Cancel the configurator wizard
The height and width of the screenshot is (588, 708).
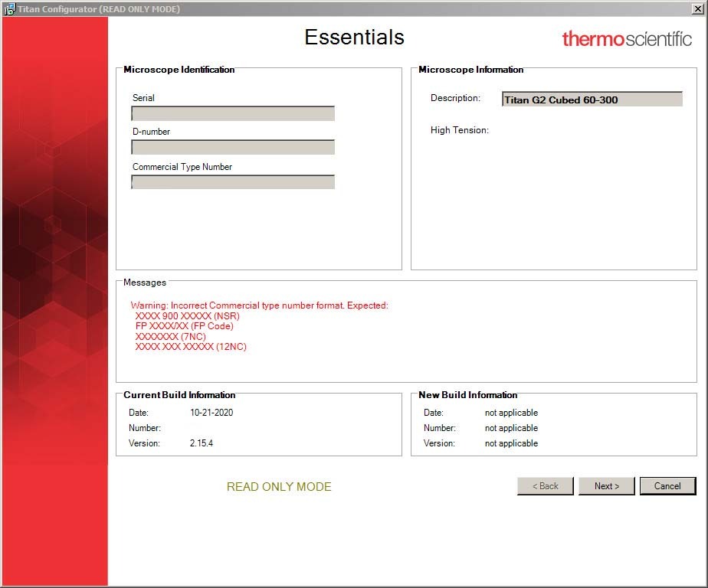click(x=667, y=486)
